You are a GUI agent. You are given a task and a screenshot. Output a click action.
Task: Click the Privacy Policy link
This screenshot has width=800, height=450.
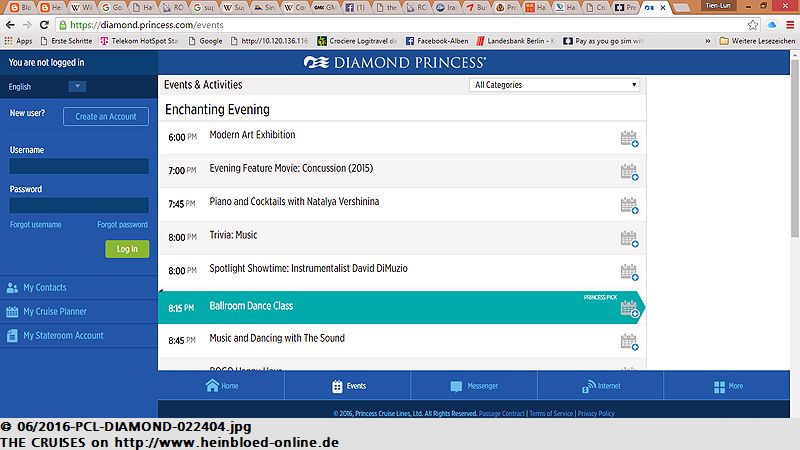(x=596, y=414)
